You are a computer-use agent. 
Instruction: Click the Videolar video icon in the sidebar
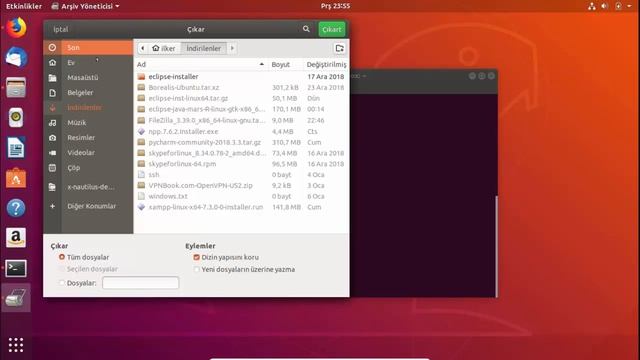point(52,153)
